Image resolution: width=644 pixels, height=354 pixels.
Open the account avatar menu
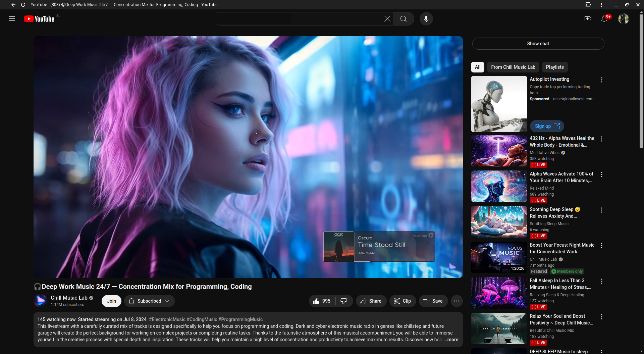click(x=623, y=19)
